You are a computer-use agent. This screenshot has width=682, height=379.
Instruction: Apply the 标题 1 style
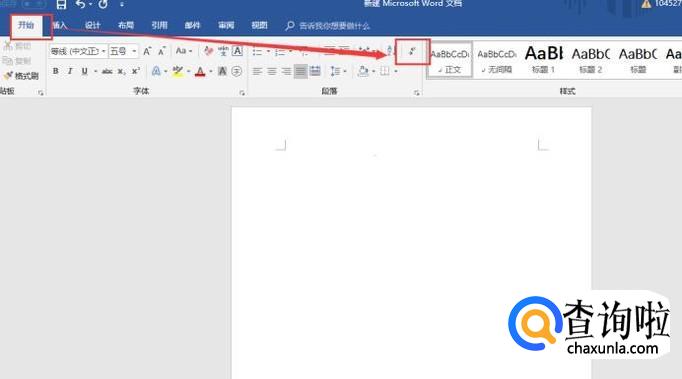544,60
